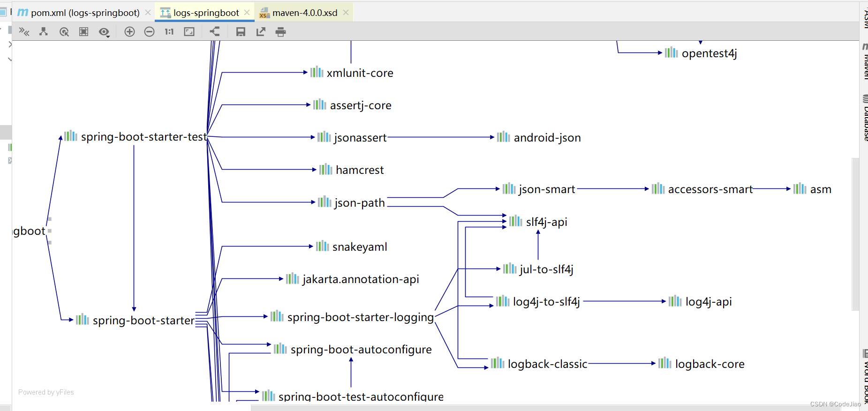This screenshot has width=868, height=411.
Task: Select the android-json node
Action: [539, 137]
